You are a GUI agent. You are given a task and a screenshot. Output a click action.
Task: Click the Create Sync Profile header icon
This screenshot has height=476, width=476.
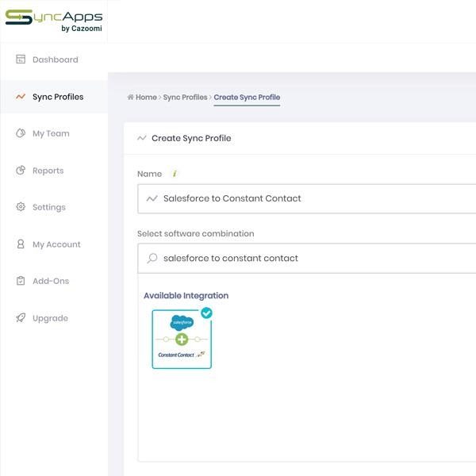142,138
